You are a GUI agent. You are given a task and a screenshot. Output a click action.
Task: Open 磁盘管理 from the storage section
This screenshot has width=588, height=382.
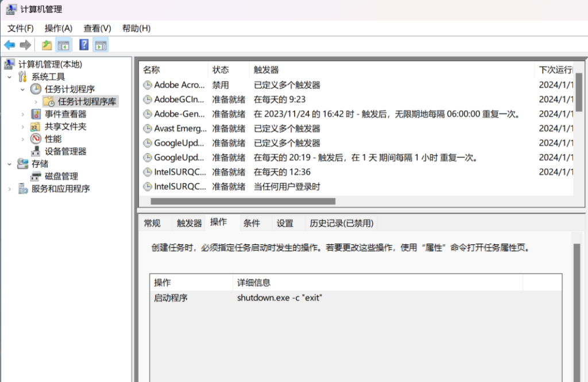[x=61, y=176]
